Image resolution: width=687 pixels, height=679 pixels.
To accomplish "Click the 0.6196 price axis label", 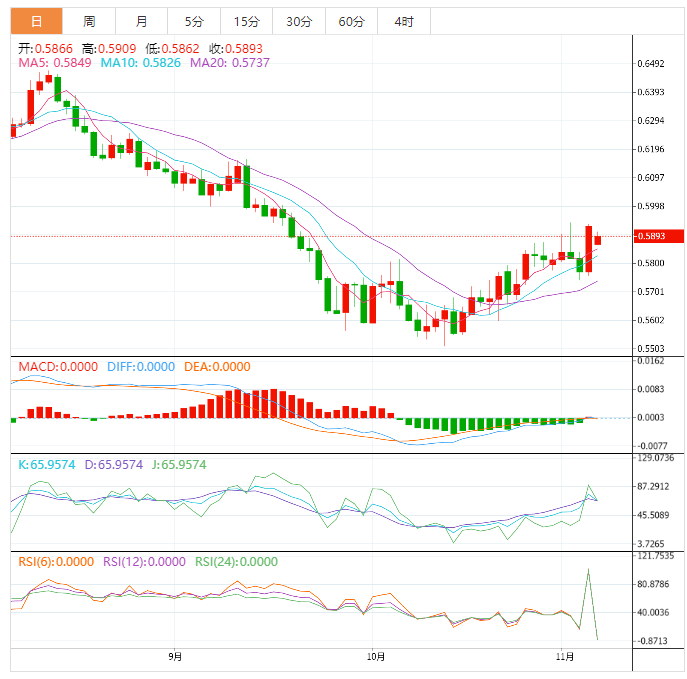I will [x=651, y=149].
